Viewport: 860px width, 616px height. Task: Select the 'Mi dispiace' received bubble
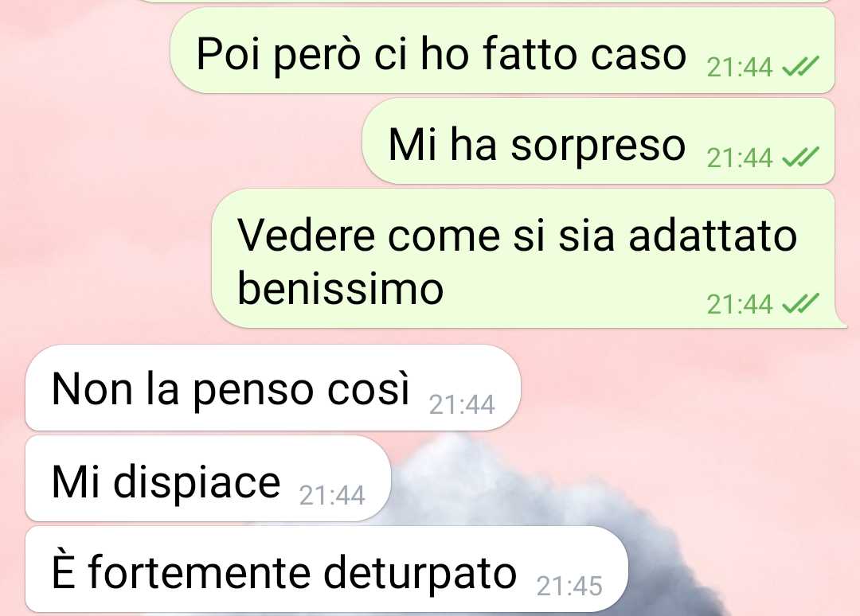pyautogui.click(x=208, y=478)
